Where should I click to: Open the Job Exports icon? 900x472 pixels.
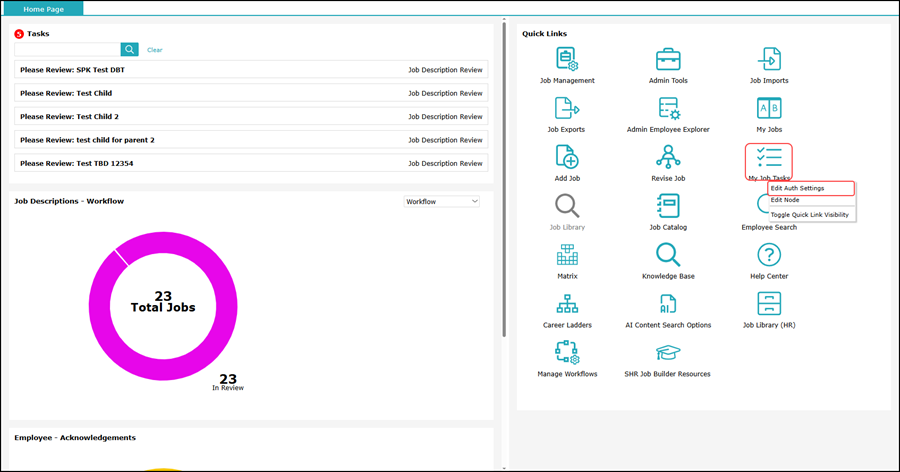pyautogui.click(x=567, y=108)
